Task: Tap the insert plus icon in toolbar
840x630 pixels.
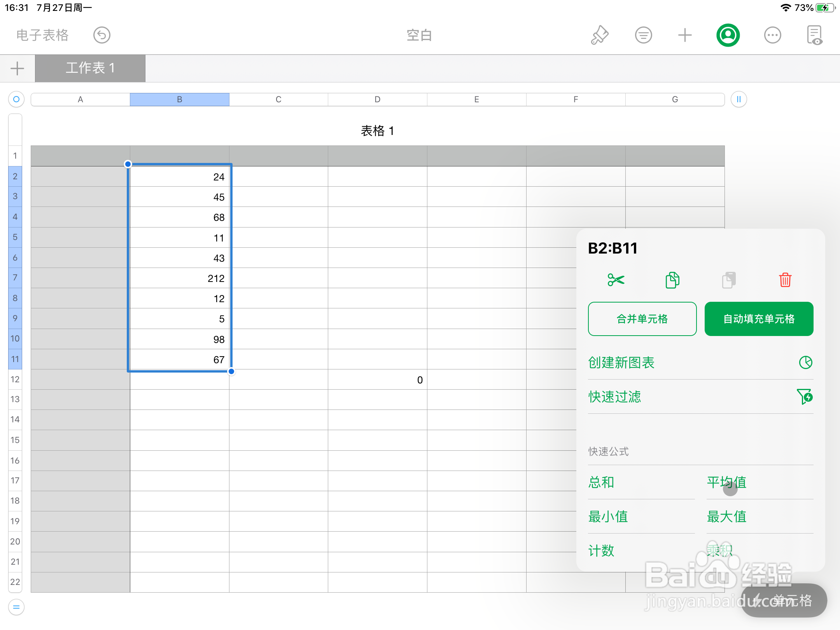Action: [x=685, y=35]
